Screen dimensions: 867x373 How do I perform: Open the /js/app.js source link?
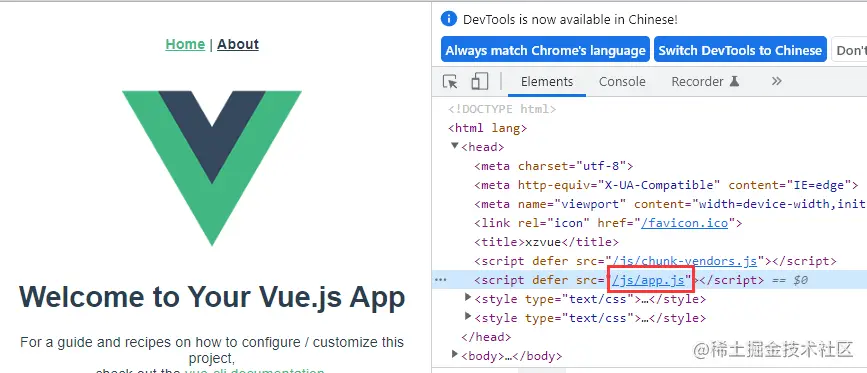650,280
